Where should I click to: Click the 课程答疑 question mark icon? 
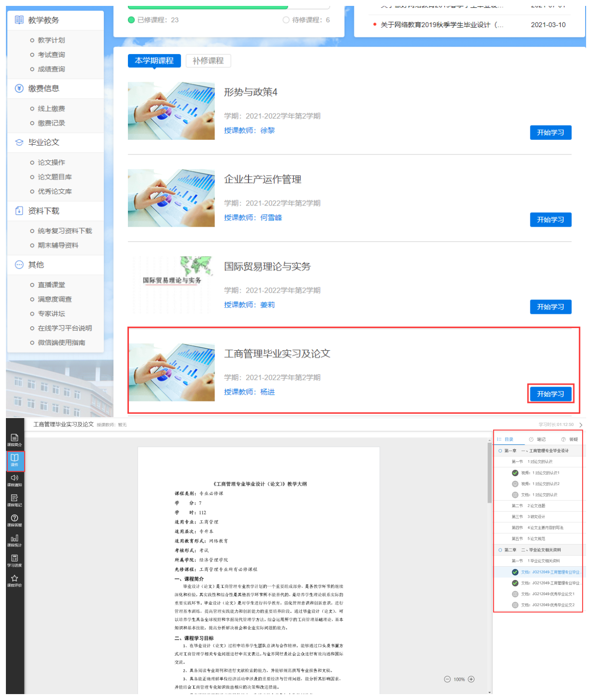(x=14, y=520)
